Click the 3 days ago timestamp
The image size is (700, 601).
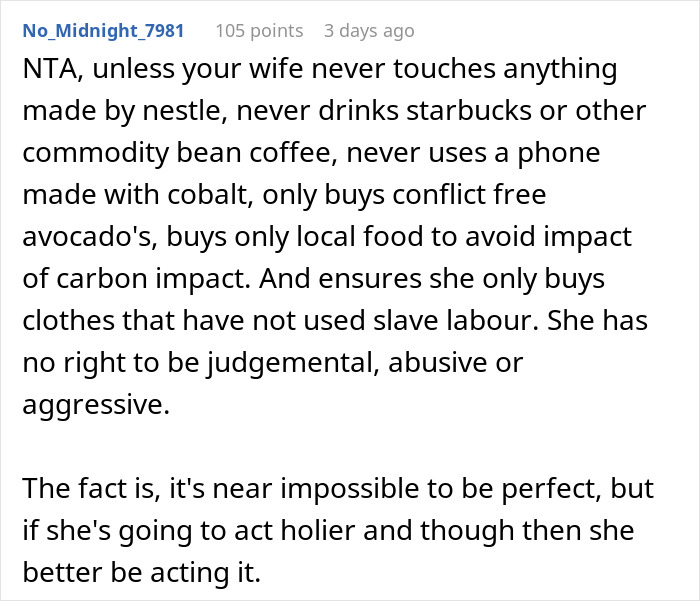pyautogui.click(x=368, y=30)
